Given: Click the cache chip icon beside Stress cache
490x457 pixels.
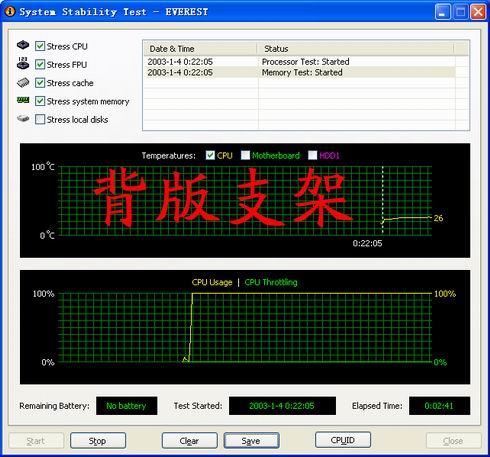Looking at the screenshot, I should [x=23, y=82].
